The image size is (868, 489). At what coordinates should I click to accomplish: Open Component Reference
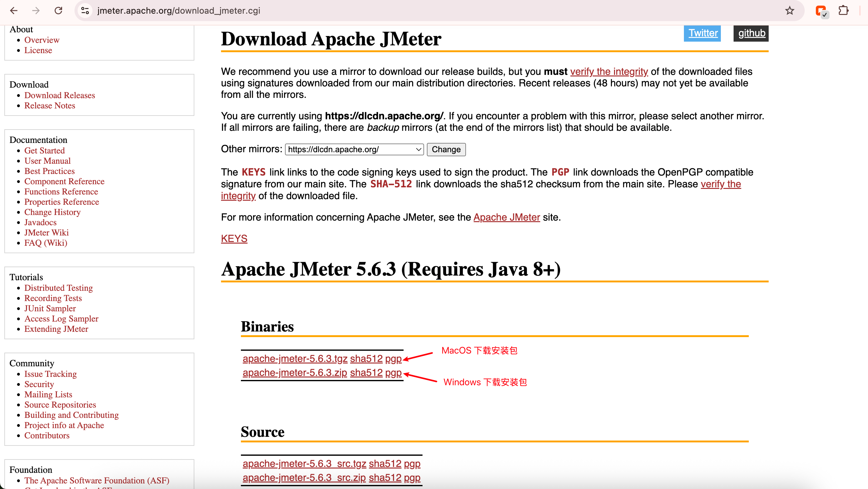click(64, 181)
